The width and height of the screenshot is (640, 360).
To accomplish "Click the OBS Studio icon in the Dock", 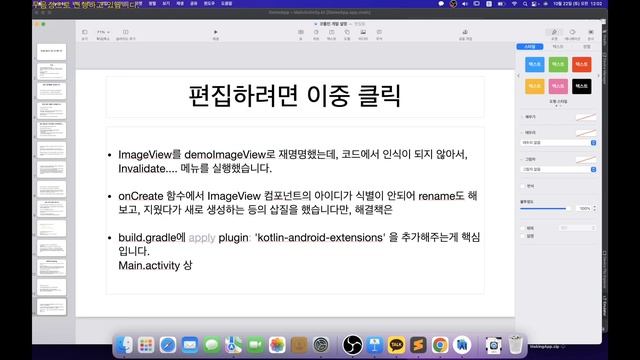I will [x=352, y=345].
